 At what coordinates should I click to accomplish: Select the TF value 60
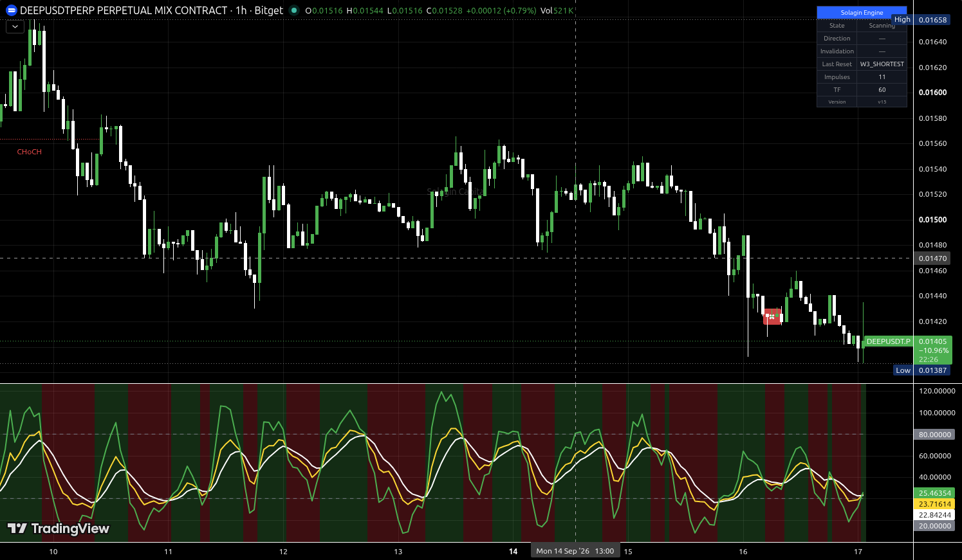882,90
